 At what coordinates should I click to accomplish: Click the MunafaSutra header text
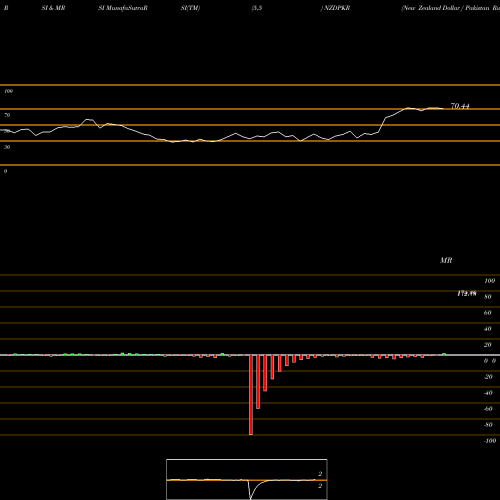(x=123, y=8)
